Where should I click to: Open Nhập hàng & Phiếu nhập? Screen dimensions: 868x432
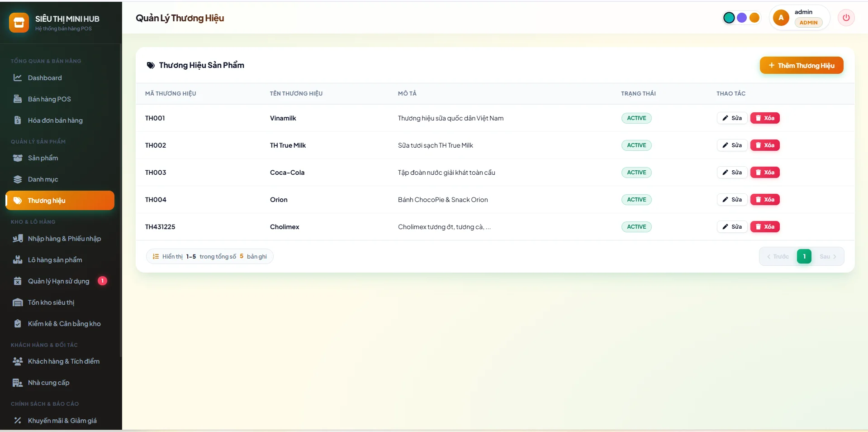60,239
